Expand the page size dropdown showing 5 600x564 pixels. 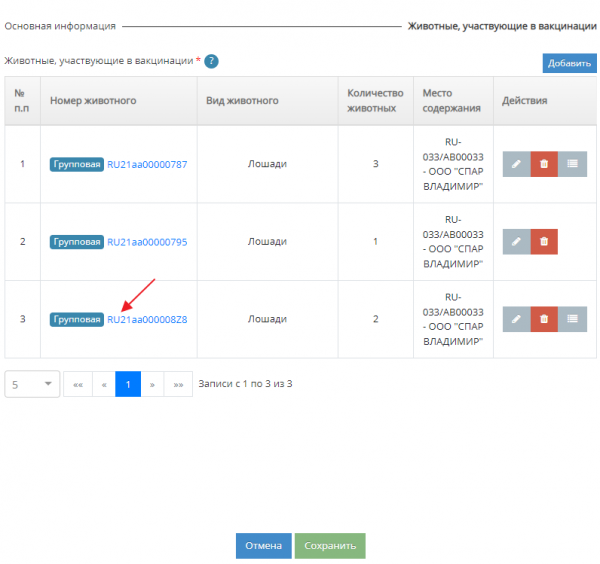32,384
